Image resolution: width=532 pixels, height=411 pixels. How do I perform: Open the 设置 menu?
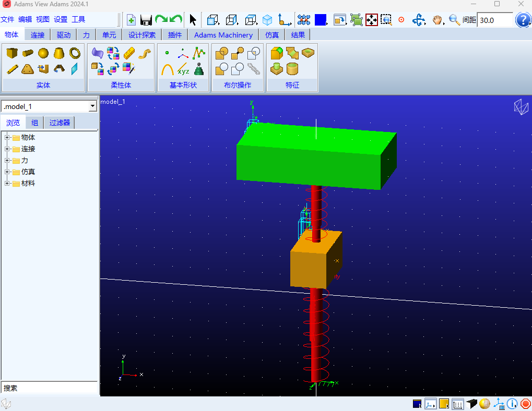(x=61, y=19)
